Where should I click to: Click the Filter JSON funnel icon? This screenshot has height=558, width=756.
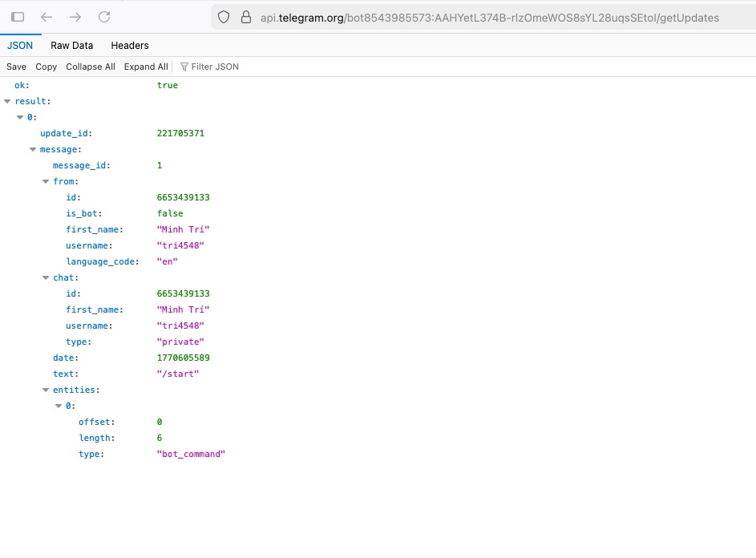click(184, 67)
